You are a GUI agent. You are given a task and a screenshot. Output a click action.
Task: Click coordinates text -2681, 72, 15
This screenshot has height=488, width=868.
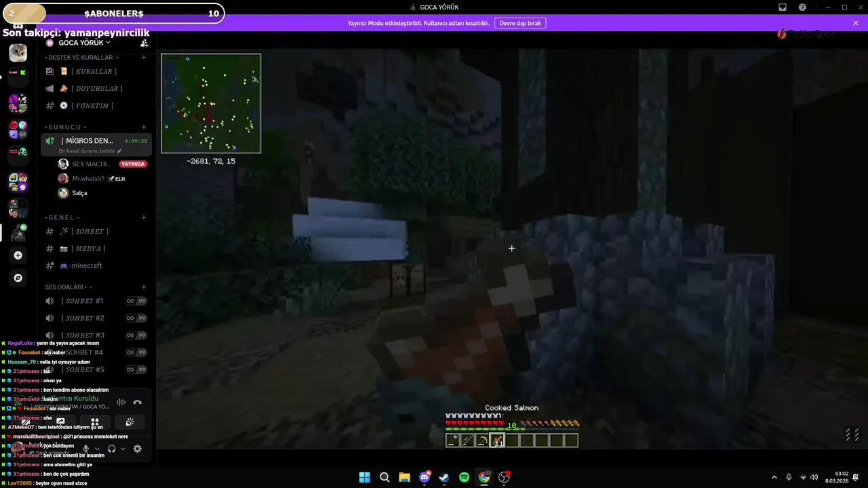pyautogui.click(x=211, y=161)
